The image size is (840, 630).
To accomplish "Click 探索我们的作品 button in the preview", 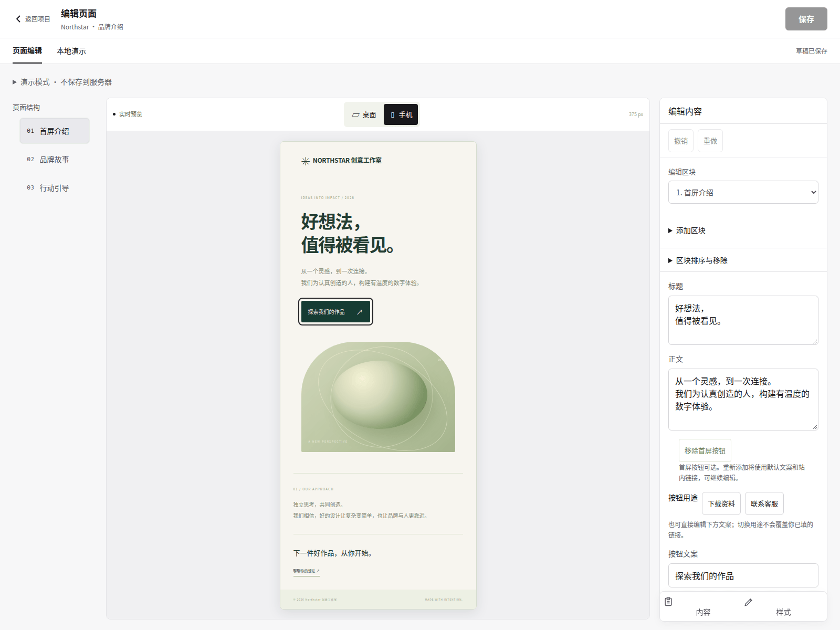I will coord(335,312).
